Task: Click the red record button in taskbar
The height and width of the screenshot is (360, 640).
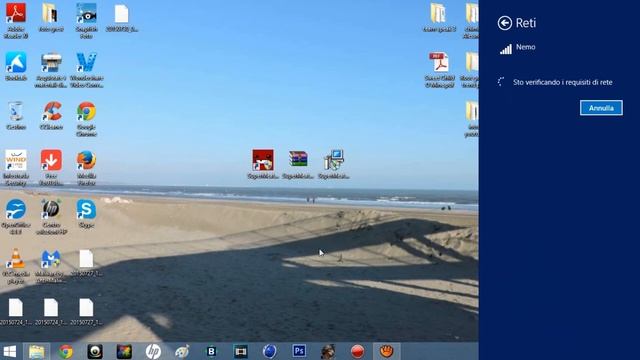Action: pyautogui.click(x=357, y=351)
